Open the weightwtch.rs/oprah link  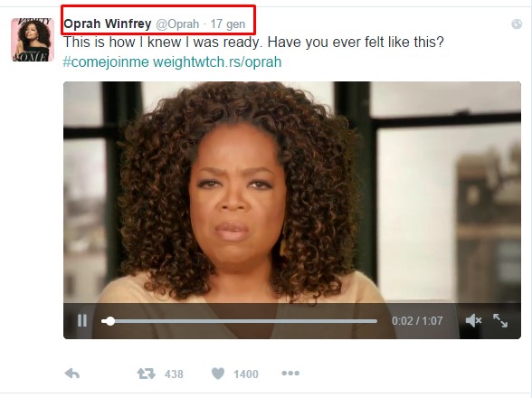tap(217, 62)
